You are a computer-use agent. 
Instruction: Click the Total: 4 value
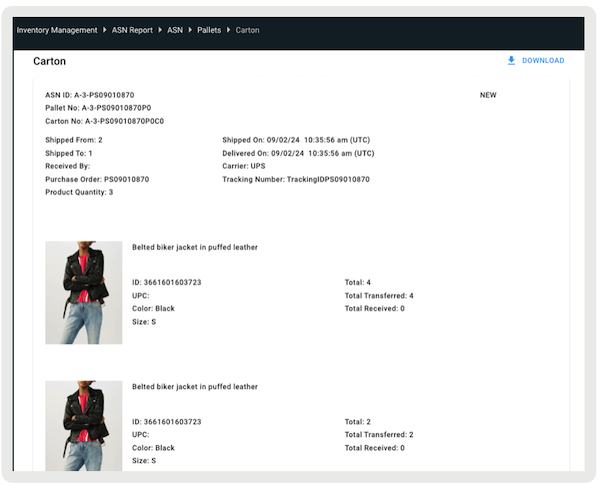[x=358, y=282]
